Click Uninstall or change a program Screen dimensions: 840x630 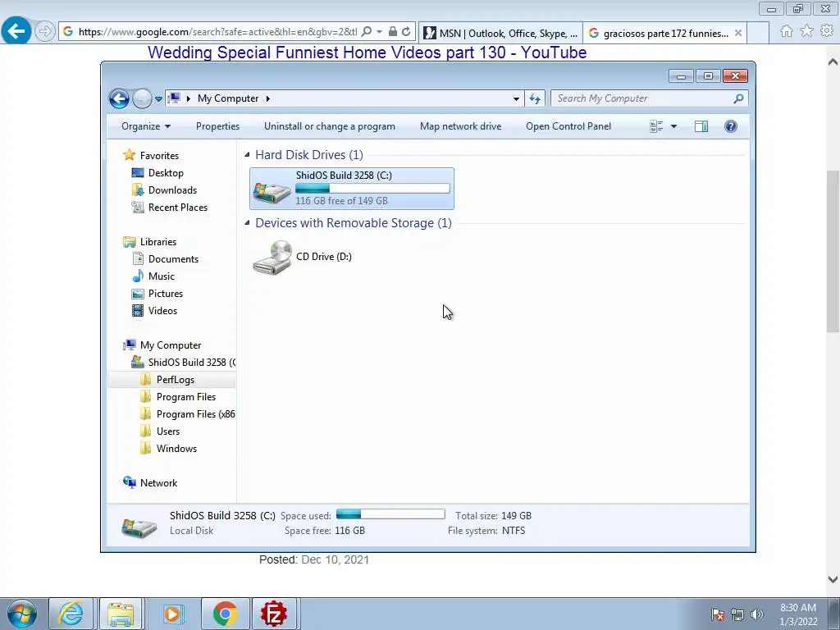330,126
